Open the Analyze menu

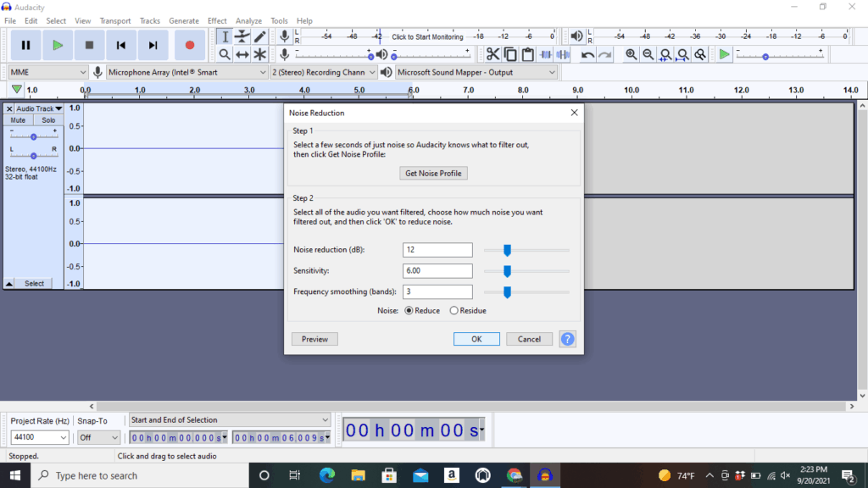point(248,20)
